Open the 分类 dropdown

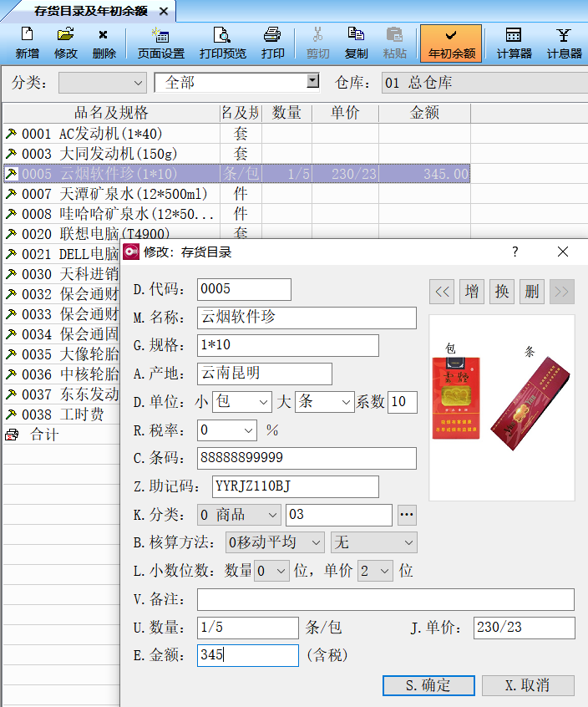click(102, 83)
